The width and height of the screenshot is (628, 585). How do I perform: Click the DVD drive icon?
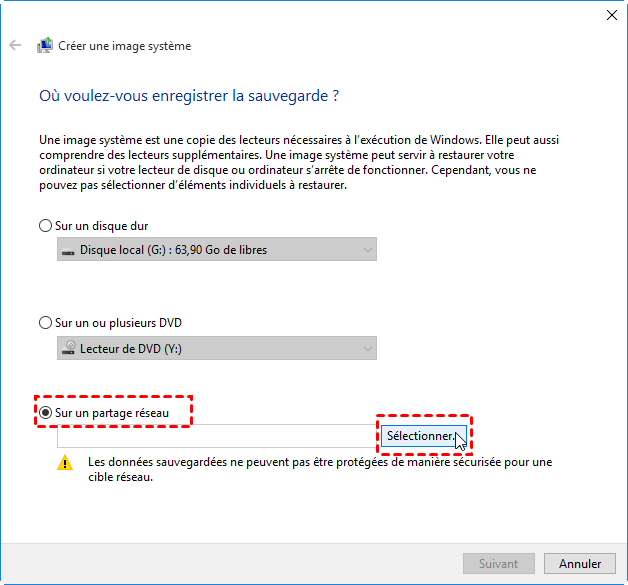point(68,348)
